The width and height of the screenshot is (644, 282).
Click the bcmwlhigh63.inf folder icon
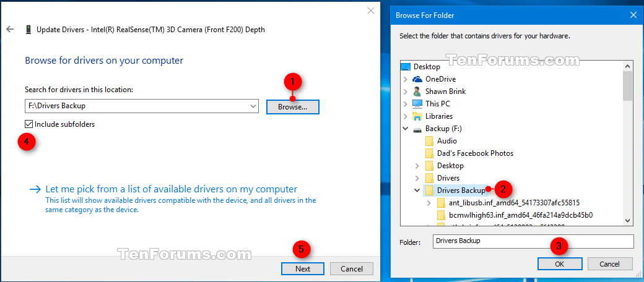441,215
